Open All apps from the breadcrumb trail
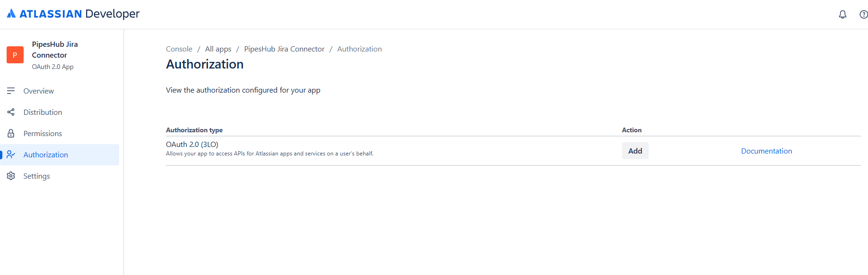This screenshot has height=275, width=868. pyautogui.click(x=218, y=49)
